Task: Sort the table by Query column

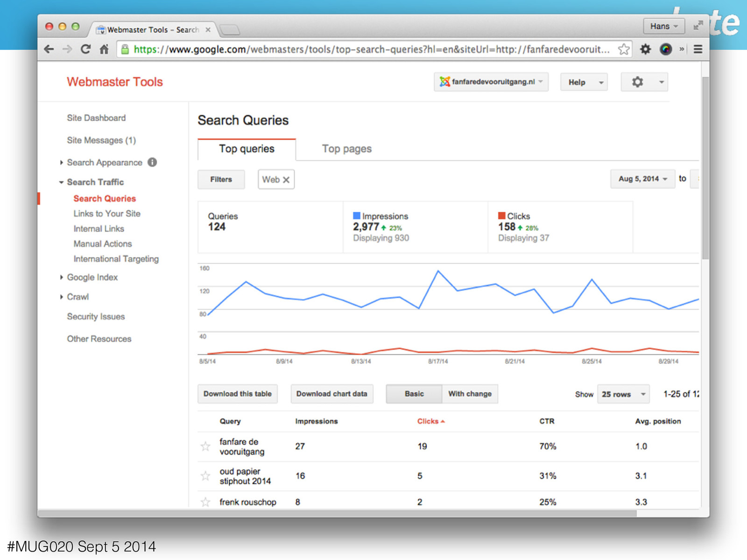Action: tap(230, 421)
